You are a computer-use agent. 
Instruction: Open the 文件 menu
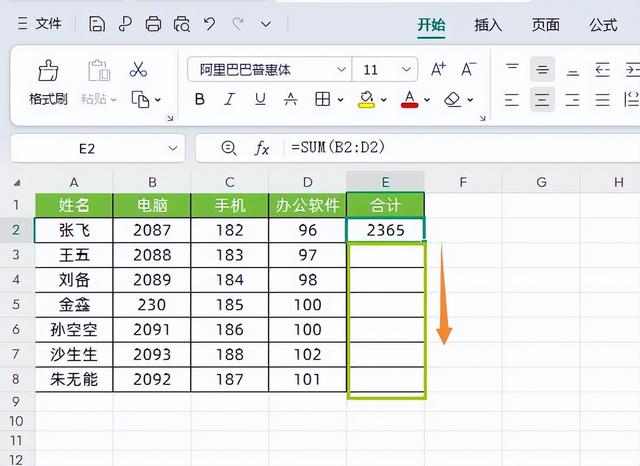point(40,24)
